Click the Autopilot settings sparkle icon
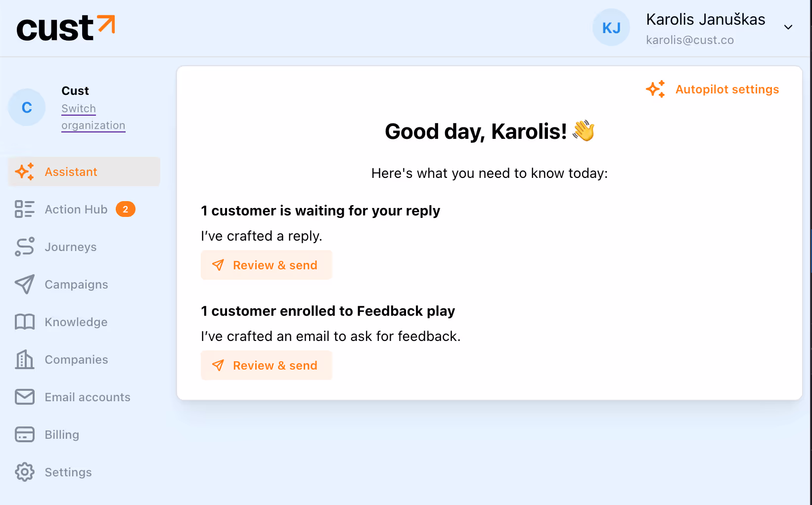Image resolution: width=812 pixels, height=505 pixels. (655, 89)
